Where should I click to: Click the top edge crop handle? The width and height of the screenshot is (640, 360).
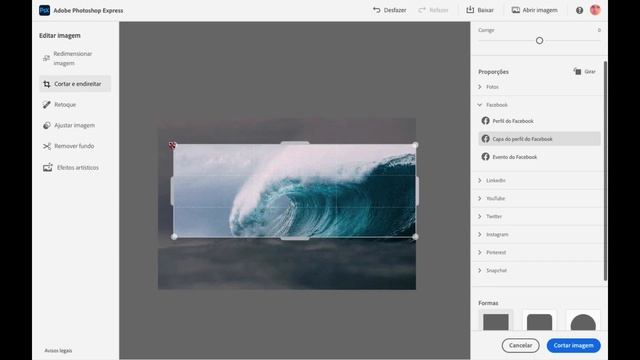295,143
